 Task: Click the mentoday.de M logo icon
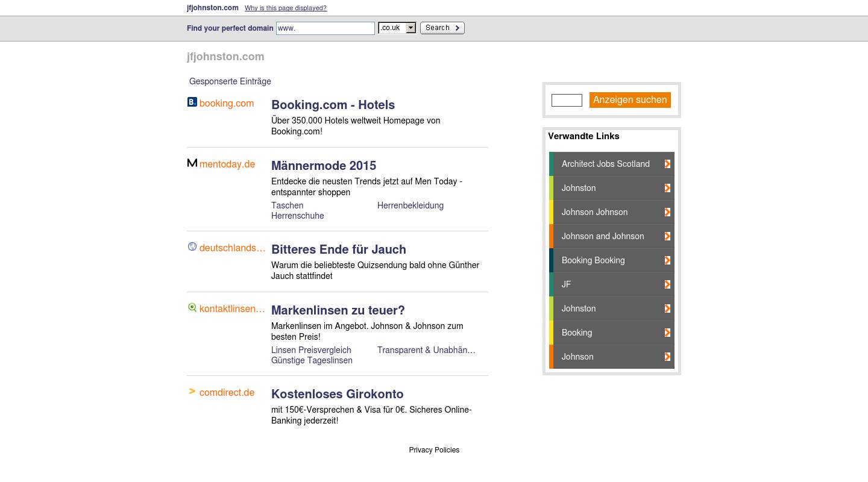pyautogui.click(x=192, y=163)
